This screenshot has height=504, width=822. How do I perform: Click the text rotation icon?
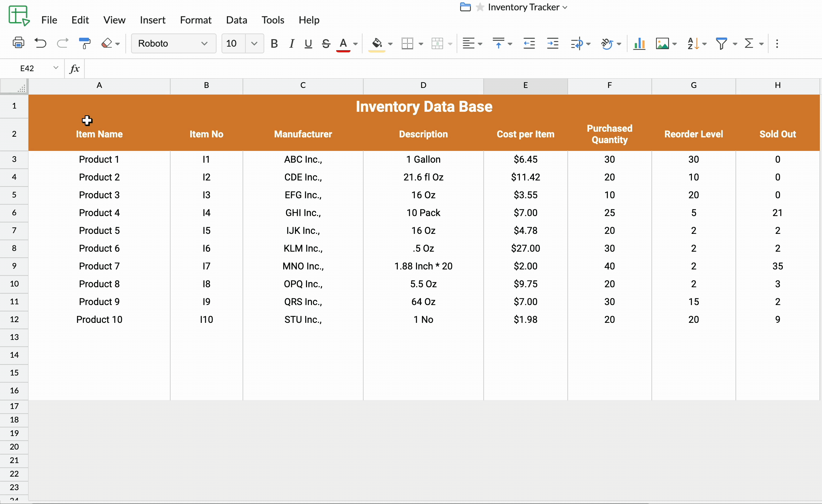point(607,43)
